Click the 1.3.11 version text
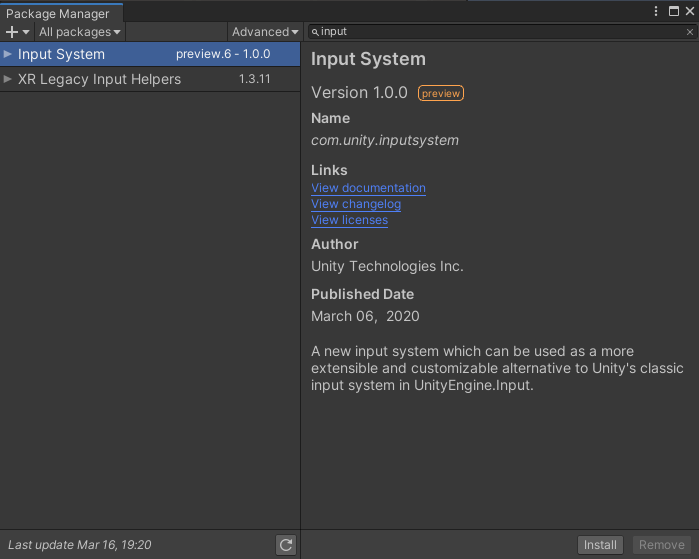The width and height of the screenshot is (699, 559). 255,79
